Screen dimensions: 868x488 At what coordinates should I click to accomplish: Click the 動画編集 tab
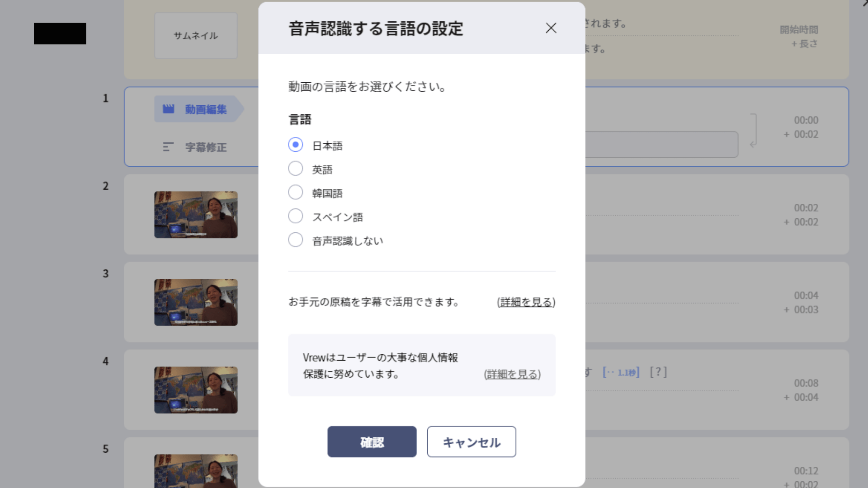pos(206,109)
